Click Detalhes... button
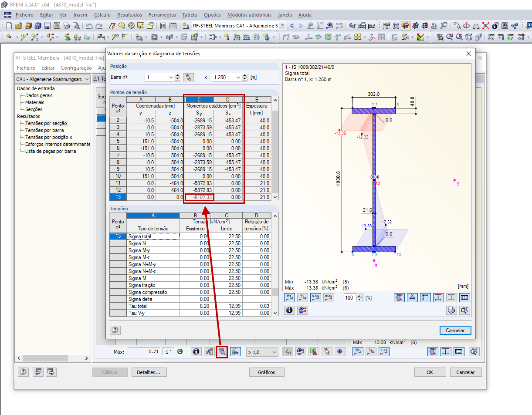 [x=149, y=372]
